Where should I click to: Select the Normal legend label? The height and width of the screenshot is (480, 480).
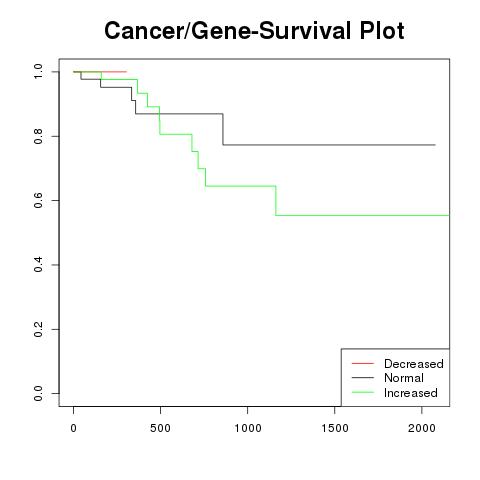coord(404,378)
